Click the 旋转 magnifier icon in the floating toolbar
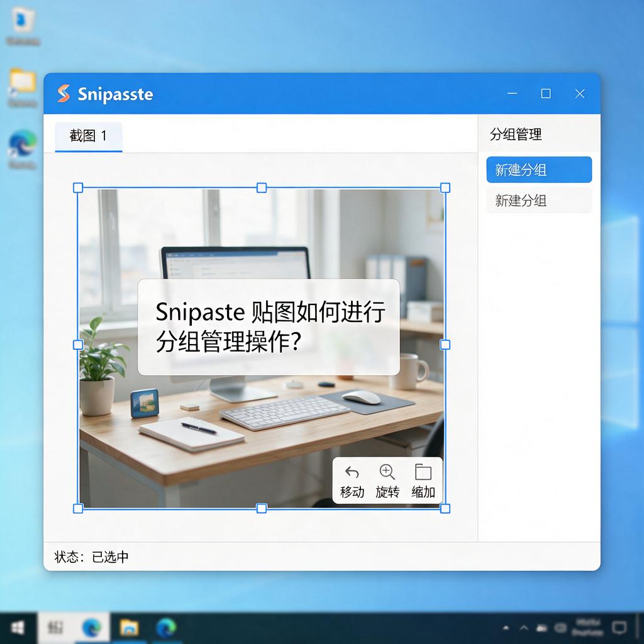644x644 pixels. tap(387, 472)
